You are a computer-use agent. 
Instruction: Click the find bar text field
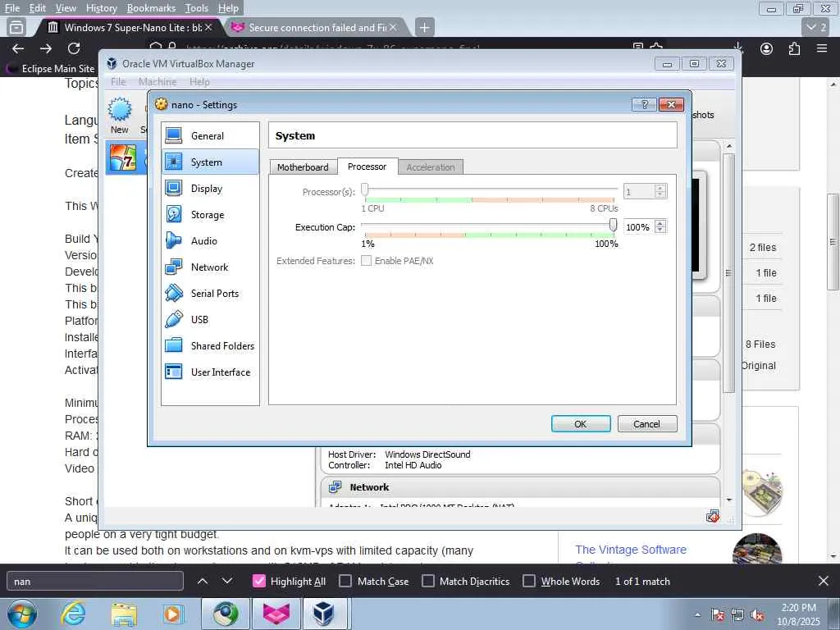pyautogui.click(x=95, y=582)
